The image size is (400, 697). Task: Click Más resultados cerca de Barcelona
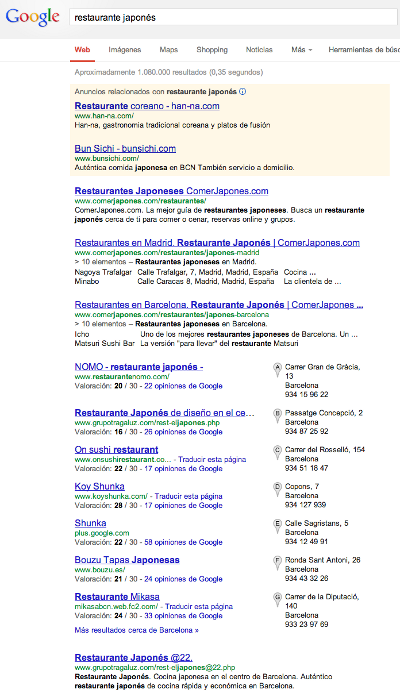pos(136,630)
